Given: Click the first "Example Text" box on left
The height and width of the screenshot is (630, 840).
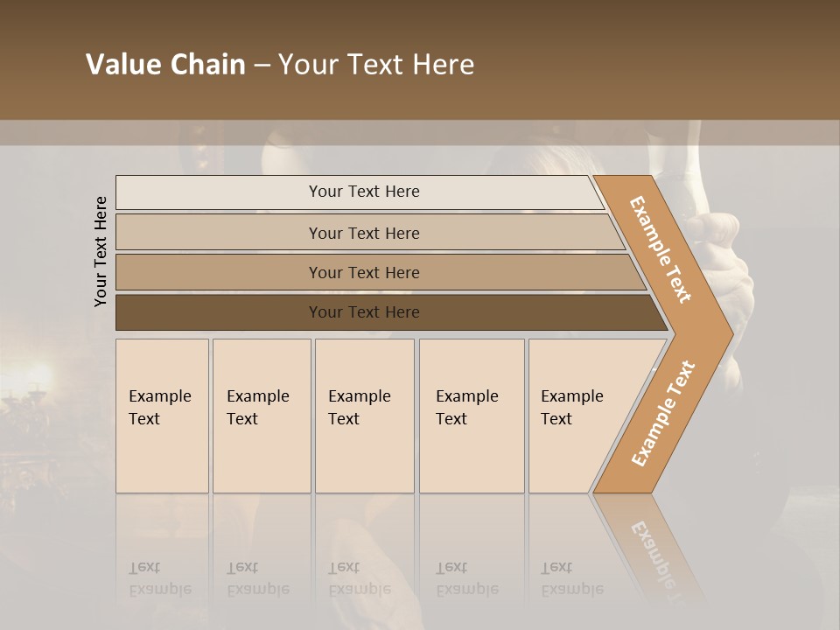Looking at the screenshot, I should pos(162,416).
